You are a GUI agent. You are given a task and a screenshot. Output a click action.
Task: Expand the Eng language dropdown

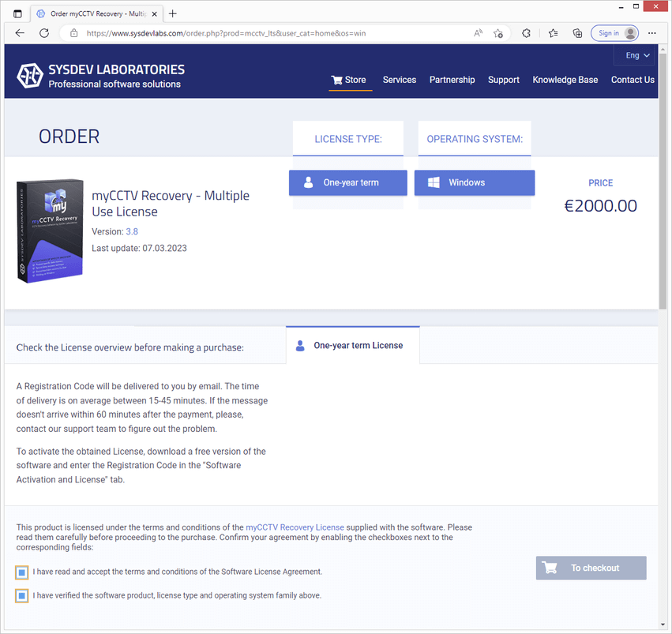point(637,55)
